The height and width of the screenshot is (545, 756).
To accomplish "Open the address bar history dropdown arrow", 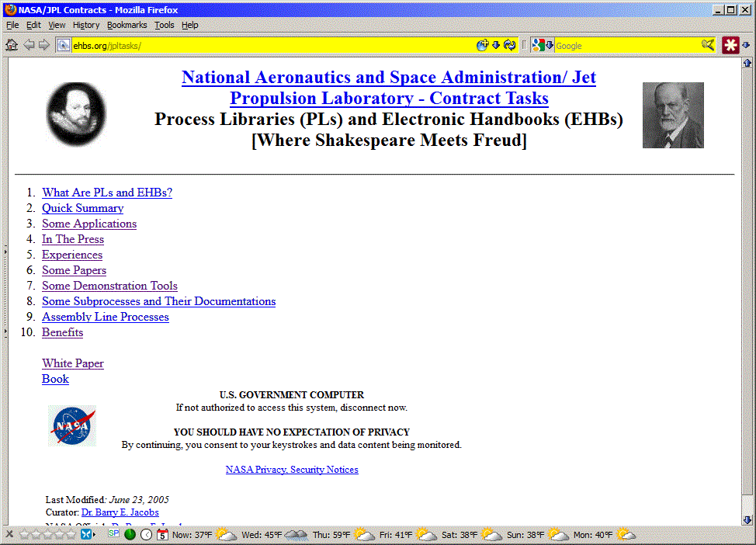I will pyautogui.click(x=496, y=45).
